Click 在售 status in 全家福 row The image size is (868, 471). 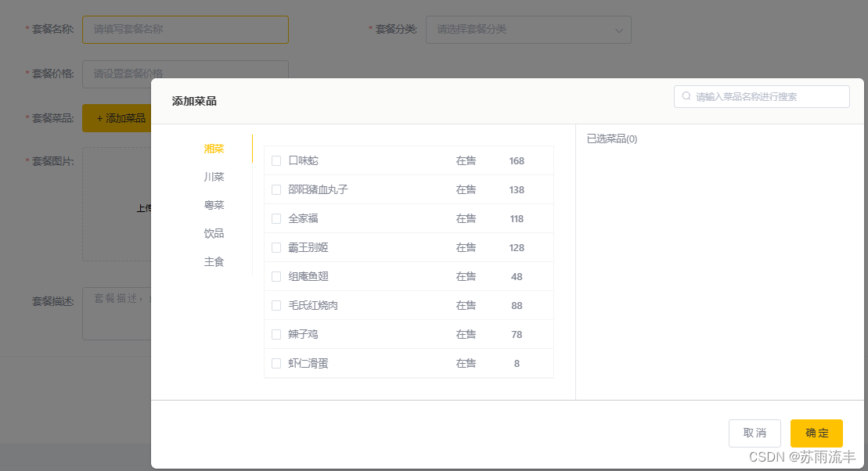(x=466, y=218)
